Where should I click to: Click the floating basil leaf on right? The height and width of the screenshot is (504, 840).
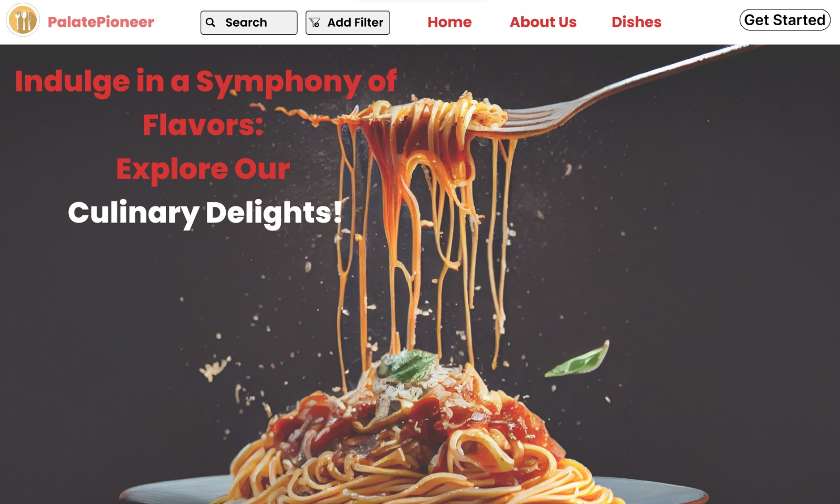[577, 360]
